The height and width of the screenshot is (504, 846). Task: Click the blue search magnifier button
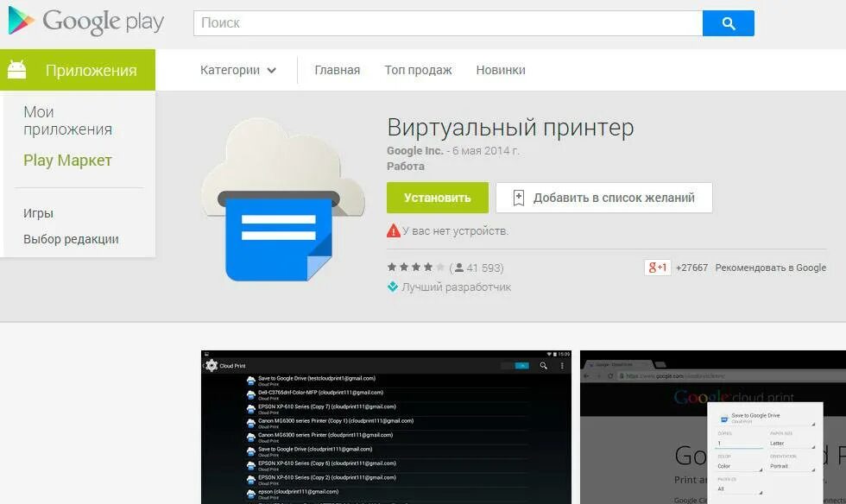pyautogui.click(x=729, y=23)
